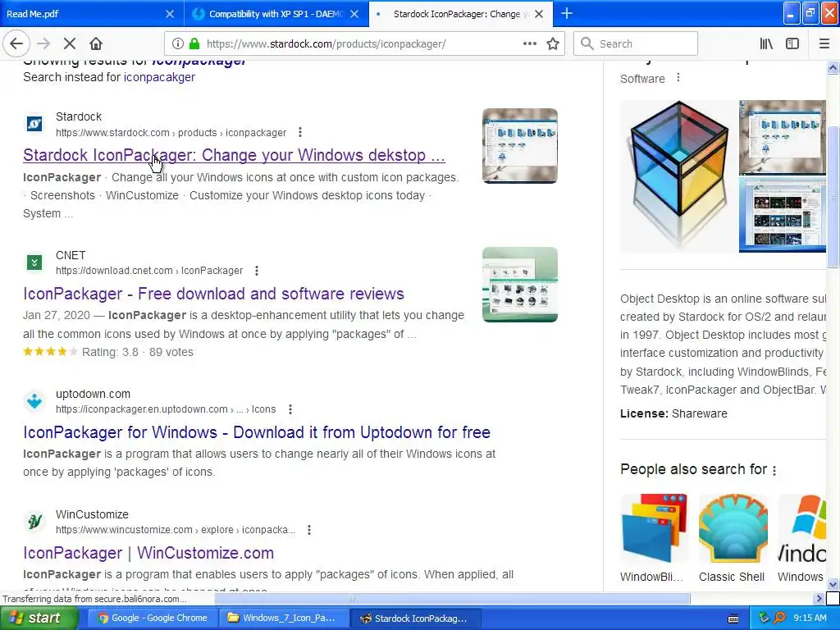Click the forward navigation arrow
Image resolution: width=840 pixels, height=630 pixels.
click(x=43, y=43)
